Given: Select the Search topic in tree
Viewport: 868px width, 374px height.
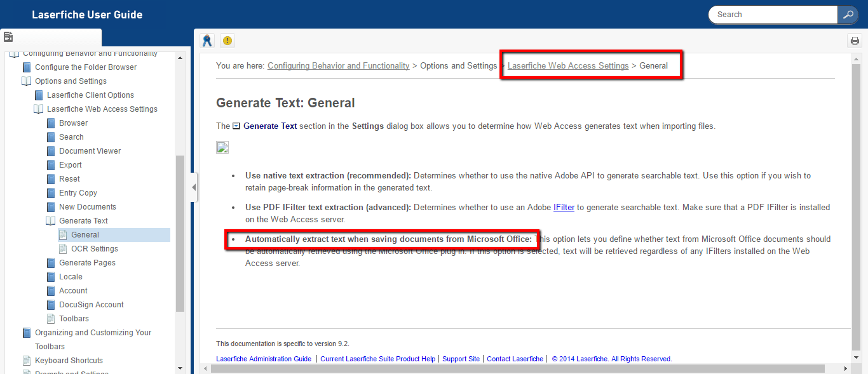Looking at the screenshot, I should click(x=71, y=137).
